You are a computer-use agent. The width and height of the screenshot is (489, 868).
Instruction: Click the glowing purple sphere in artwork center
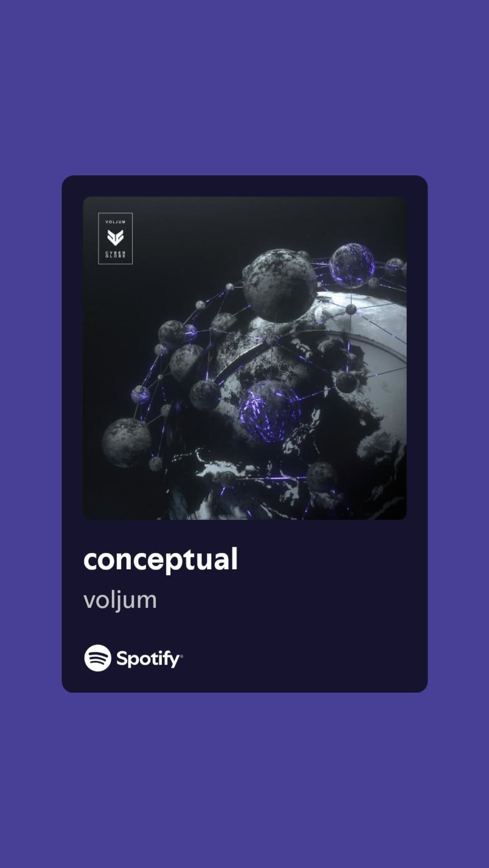[269, 411]
